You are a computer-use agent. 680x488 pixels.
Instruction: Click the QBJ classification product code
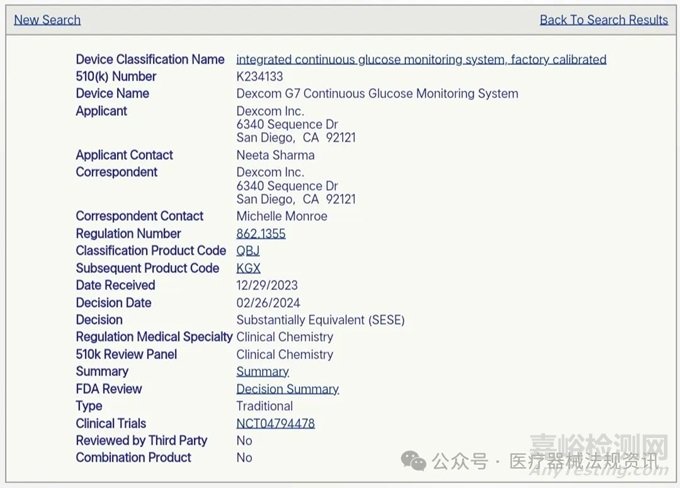point(248,251)
